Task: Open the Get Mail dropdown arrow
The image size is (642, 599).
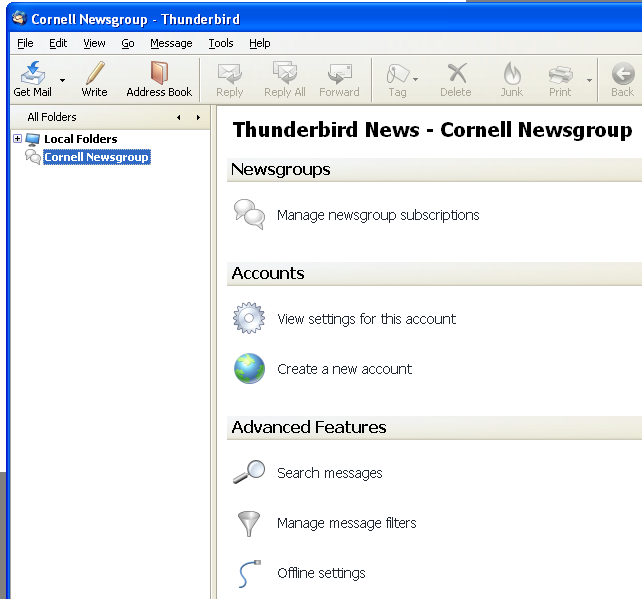Action: 62,79
